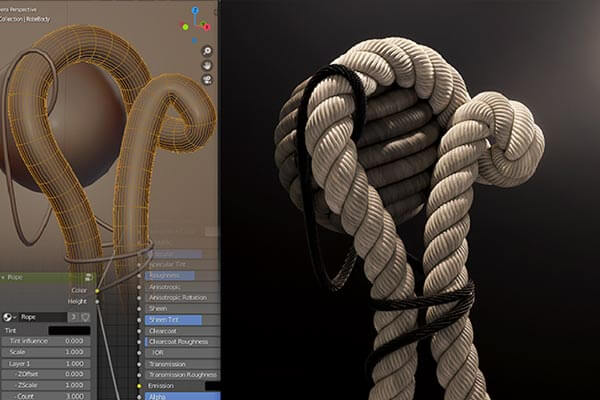This screenshot has width=600, height=400.
Task: Collapse the Rope node with header triangle
Action: tap(3, 277)
